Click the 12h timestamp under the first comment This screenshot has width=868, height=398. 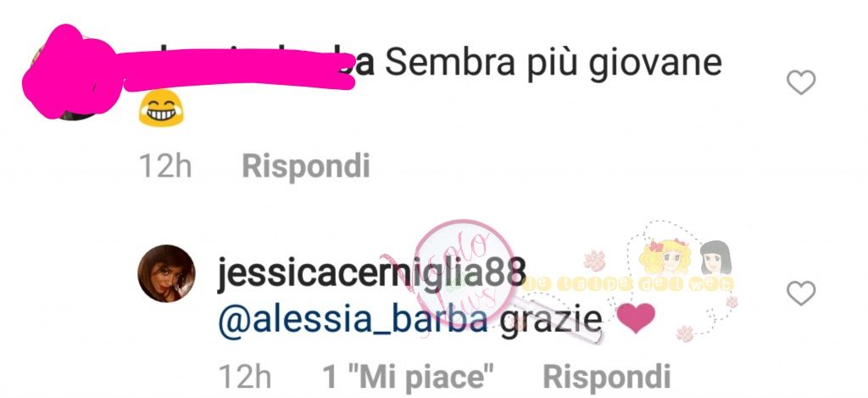(165, 166)
